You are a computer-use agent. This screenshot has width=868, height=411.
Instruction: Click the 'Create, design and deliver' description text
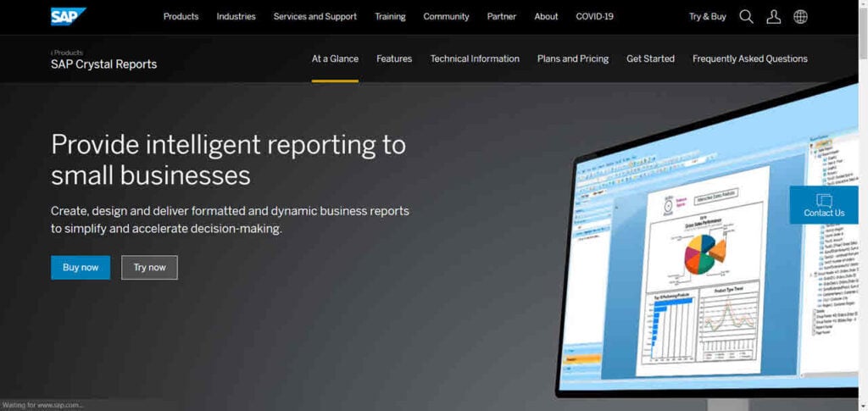(230, 219)
